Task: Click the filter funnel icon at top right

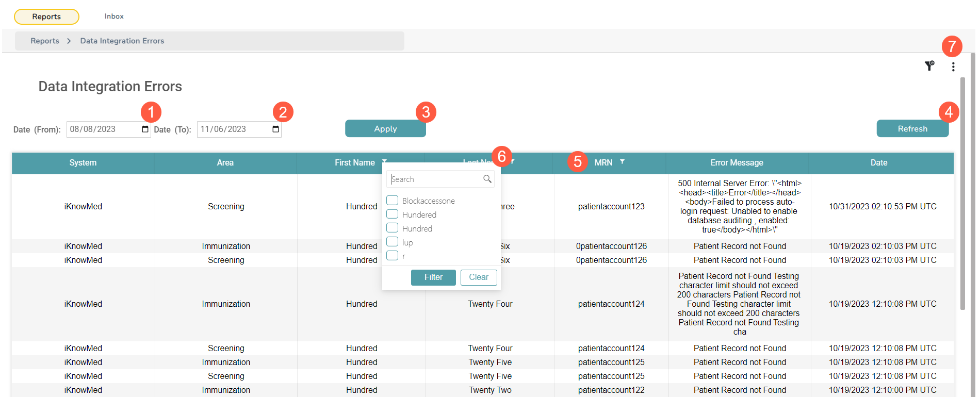Action: pyautogui.click(x=929, y=66)
